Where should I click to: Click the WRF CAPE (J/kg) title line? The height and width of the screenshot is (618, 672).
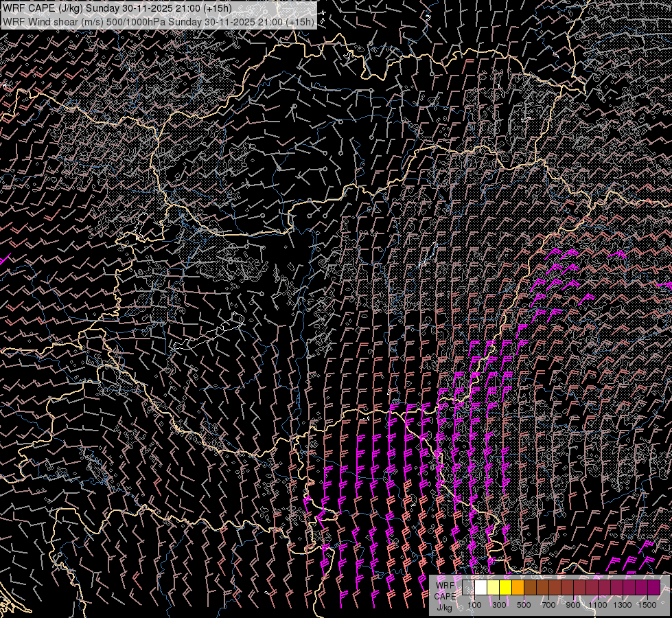tap(117, 8)
